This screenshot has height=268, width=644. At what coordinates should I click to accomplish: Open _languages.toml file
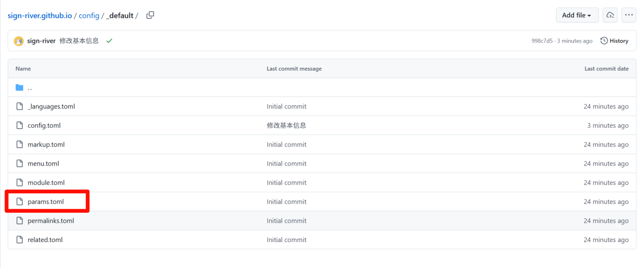[51, 107]
